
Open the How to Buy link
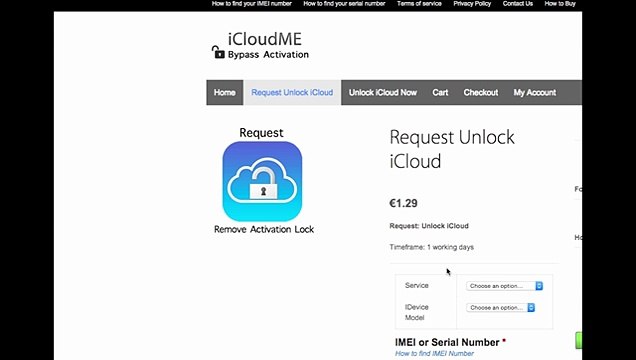tap(560, 4)
